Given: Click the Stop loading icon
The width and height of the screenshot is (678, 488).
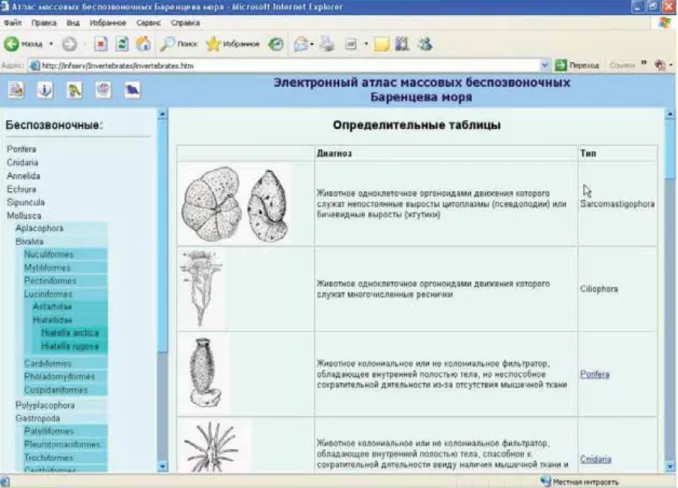Looking at the screenshot, I should pos(101,44).
